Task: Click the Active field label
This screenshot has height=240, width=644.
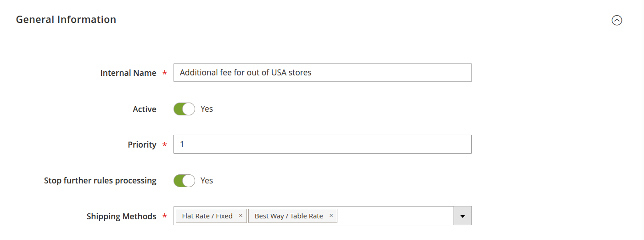Action: 145,109
